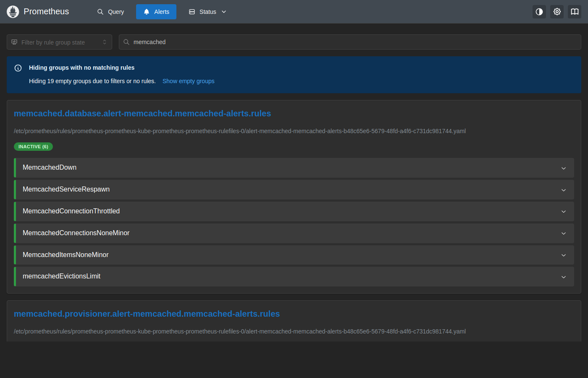Open the settings gear icon

(x=557, y=12)
